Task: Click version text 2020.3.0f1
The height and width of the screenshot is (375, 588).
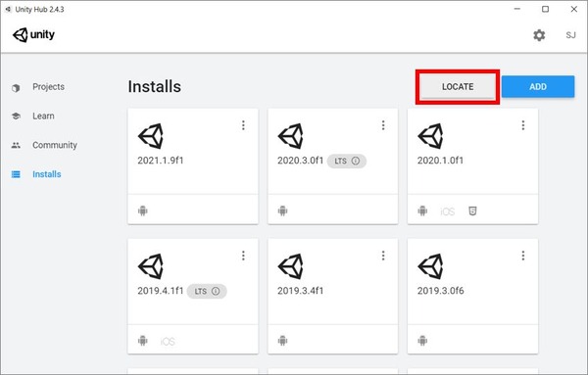Action: (x=301, y=161)
